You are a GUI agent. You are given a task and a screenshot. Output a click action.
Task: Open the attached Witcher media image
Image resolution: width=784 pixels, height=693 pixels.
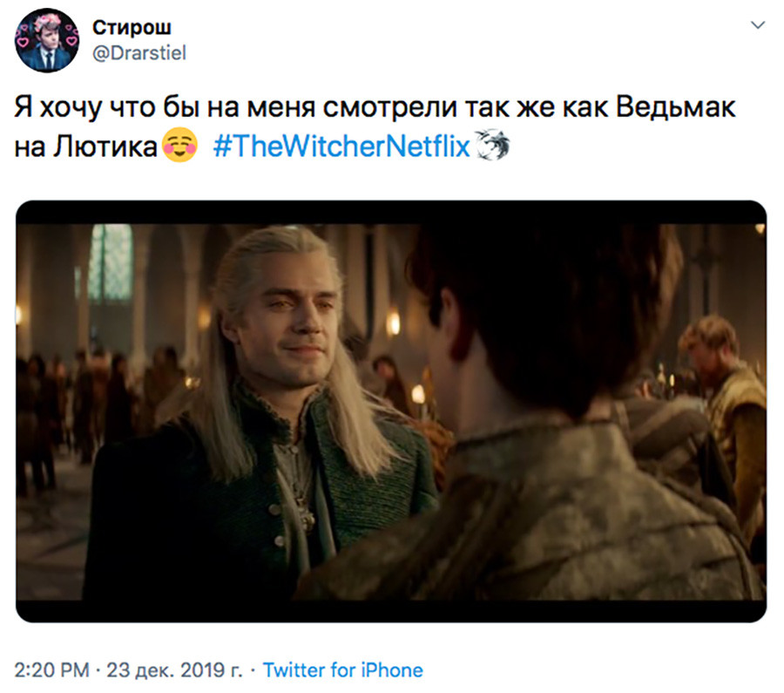point(391,411)
